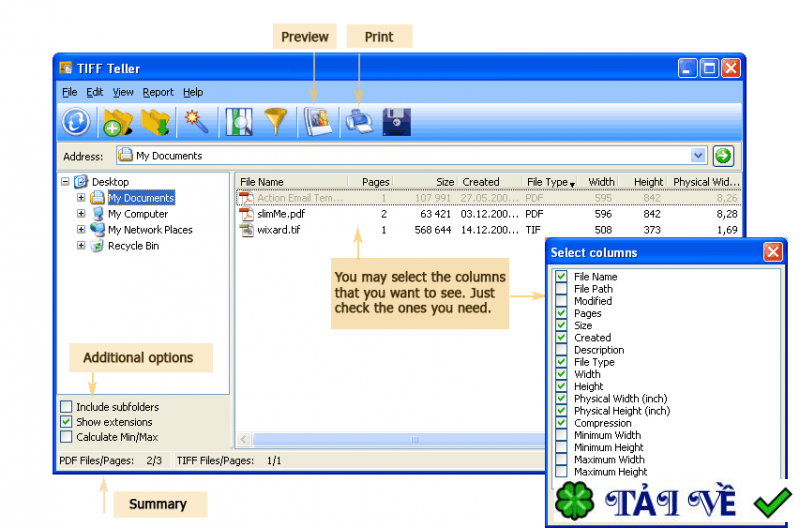Click the Refresh toolbar icon
Image resolution: width=800 pixels, height=528 pixels.
tap(76, 122)
